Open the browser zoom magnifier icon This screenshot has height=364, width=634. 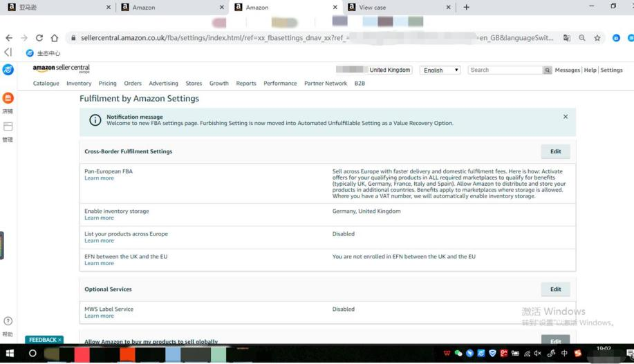(x=582, y=37)
